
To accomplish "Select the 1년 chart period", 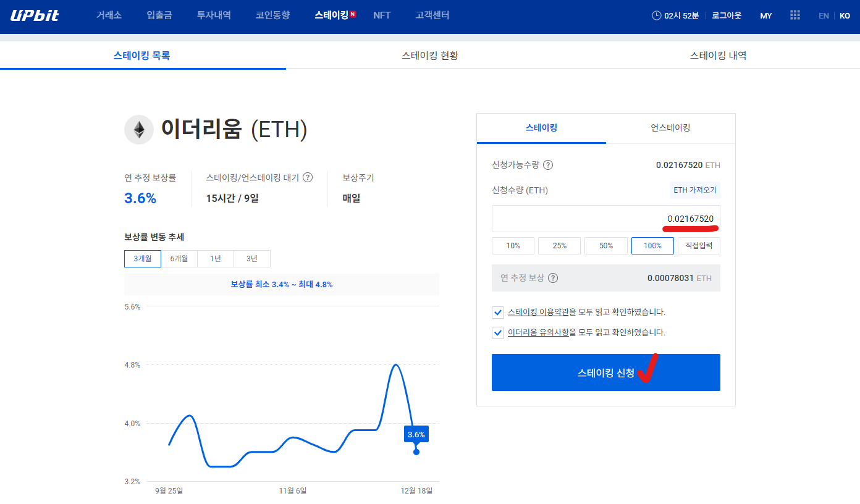I will [x=216, y=259].
